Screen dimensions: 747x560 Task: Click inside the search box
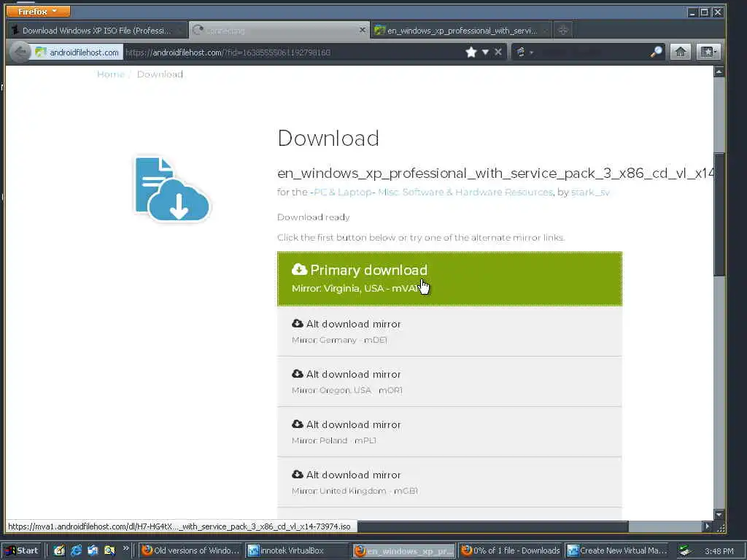[x=592, y=52]
